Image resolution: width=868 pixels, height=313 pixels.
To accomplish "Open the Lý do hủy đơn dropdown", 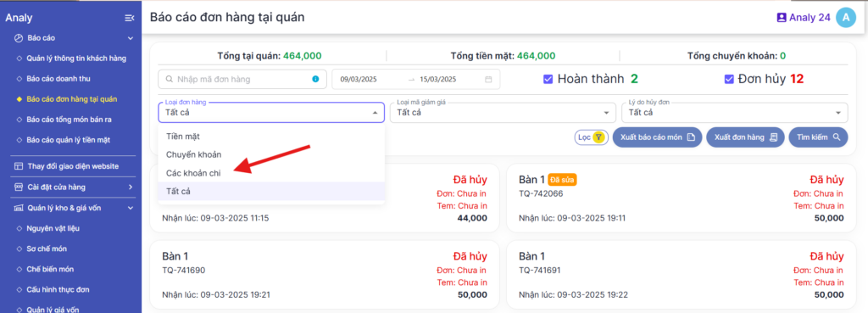I will coord(735,113).
